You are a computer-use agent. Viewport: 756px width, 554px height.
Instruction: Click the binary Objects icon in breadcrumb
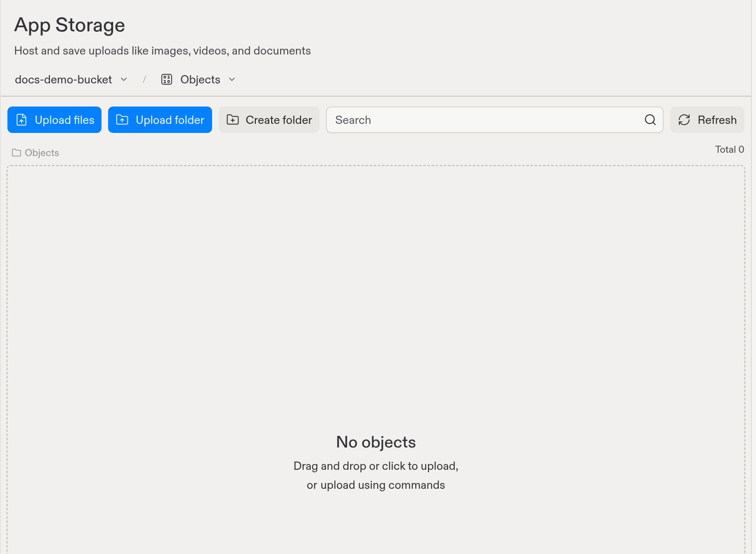click(167, 79)
